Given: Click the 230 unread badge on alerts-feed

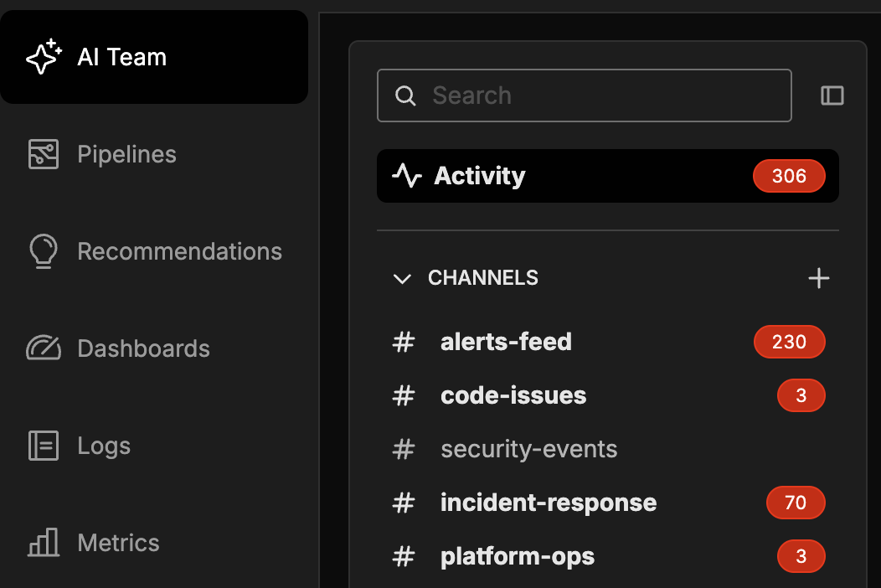Looking at the screenshot, I should pyautogui.click(x=789, y=342).
